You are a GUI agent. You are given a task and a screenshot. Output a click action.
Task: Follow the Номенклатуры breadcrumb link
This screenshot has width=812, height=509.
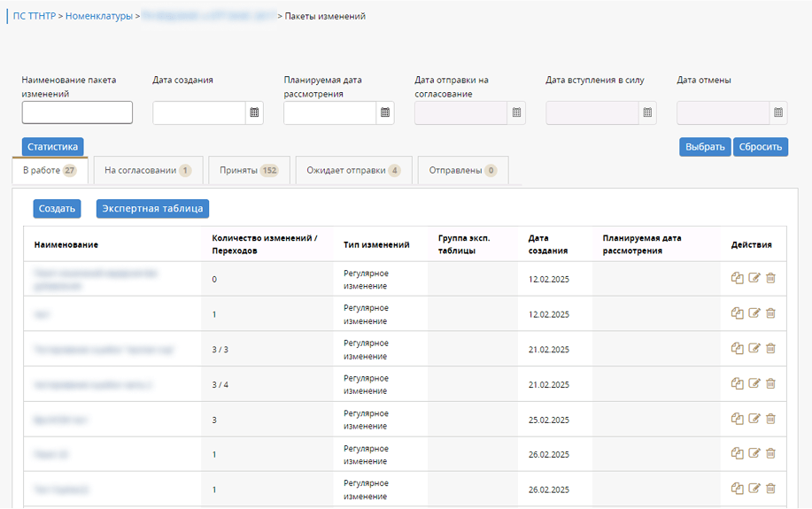coord(99,16)
